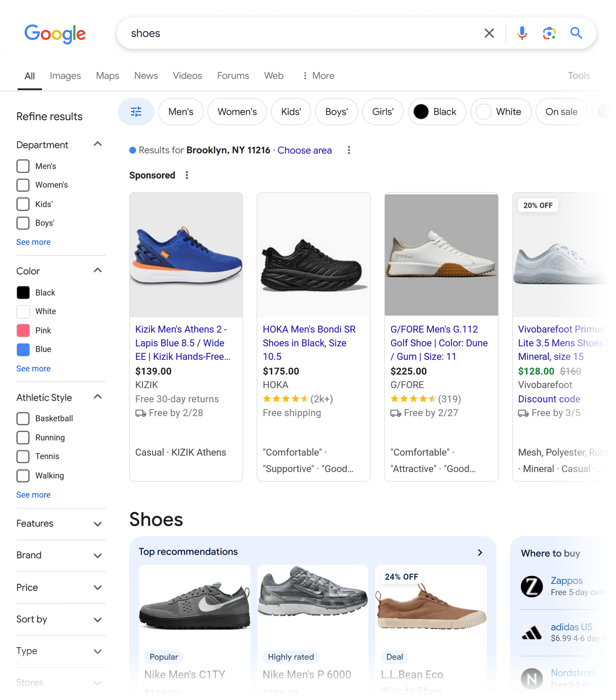Select the Pink color swatch filter
The height and width of the screenshot is (700, 616).
click(x=23, y=331)
